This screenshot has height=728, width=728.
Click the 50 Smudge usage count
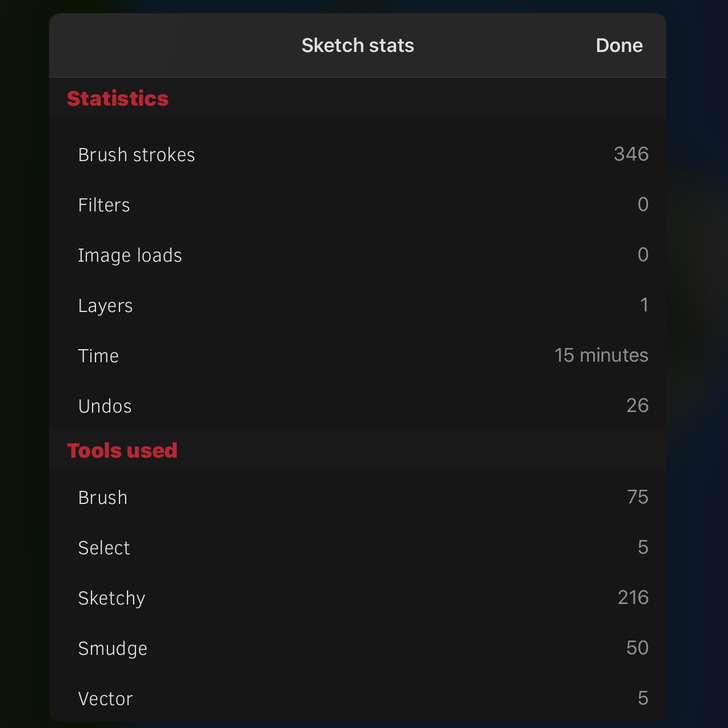[x=637, y=648]
